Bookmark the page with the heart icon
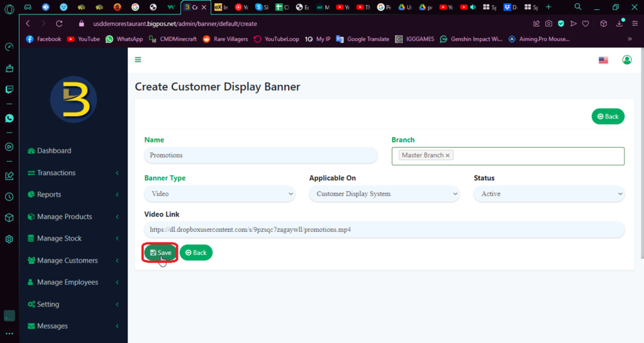The height and width of the screenshot is (343, 644). 586,24
